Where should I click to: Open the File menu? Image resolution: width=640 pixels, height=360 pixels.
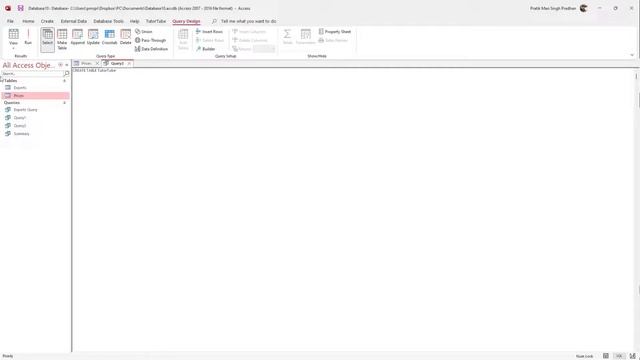point(10,21)
